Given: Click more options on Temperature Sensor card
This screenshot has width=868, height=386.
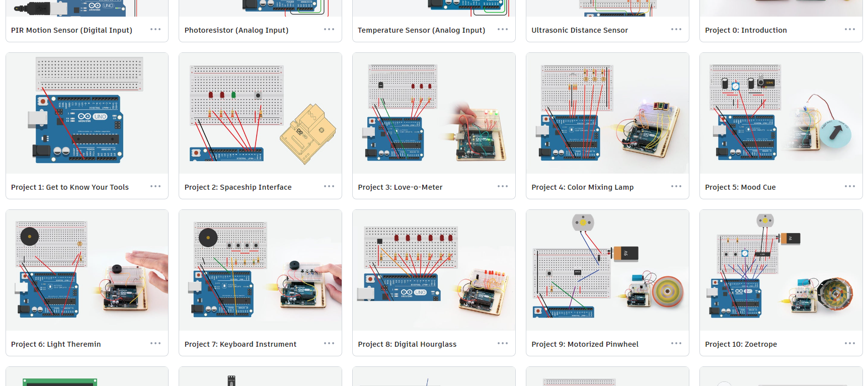Looking at the screenshot, I should click(503, 29).
